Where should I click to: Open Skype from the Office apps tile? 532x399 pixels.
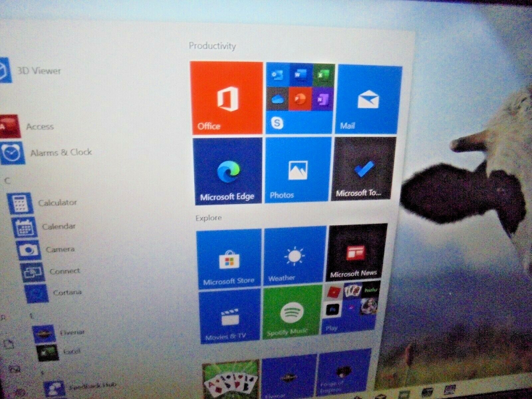[277, 123]
